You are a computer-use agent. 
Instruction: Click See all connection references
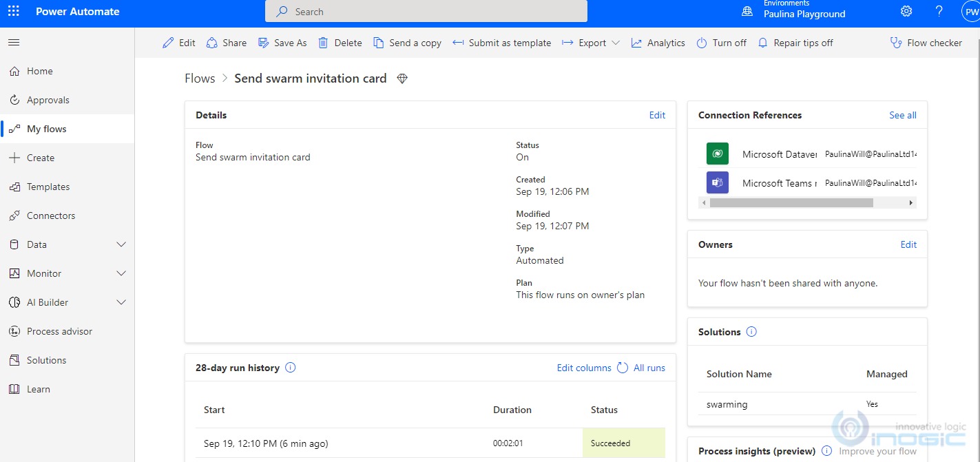click(903, 115)
